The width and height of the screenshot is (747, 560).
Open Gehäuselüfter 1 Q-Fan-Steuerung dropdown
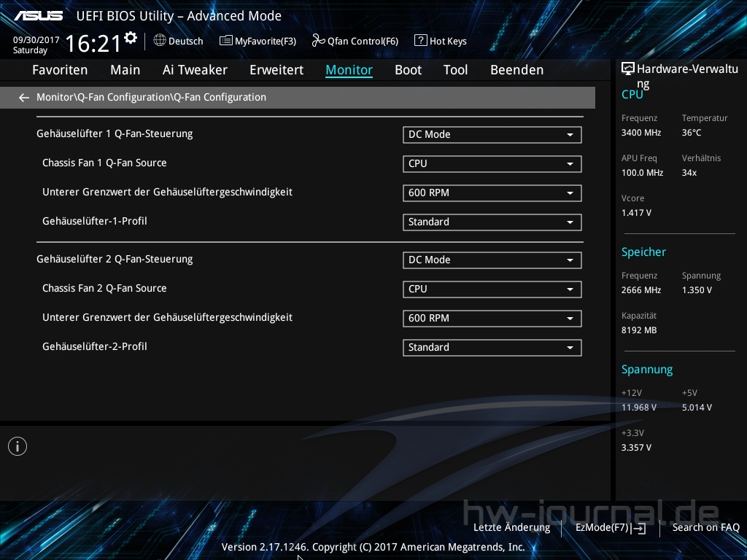(x=492, y=135)
